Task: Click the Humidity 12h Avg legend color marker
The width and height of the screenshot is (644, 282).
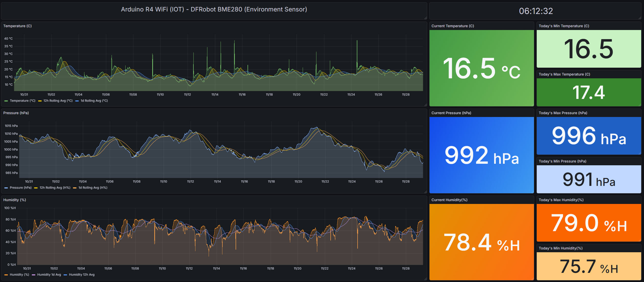Action: click(65, 275)
